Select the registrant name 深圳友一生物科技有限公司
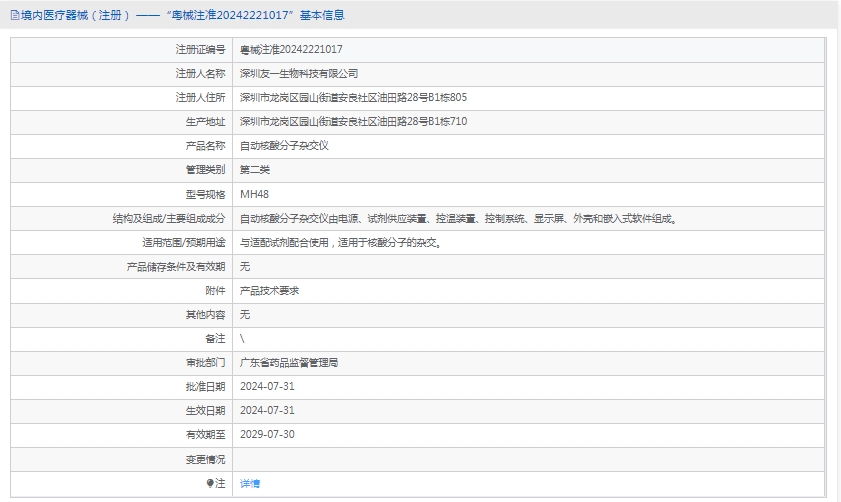The image size is (841, 502). click(x=299, y=73)
